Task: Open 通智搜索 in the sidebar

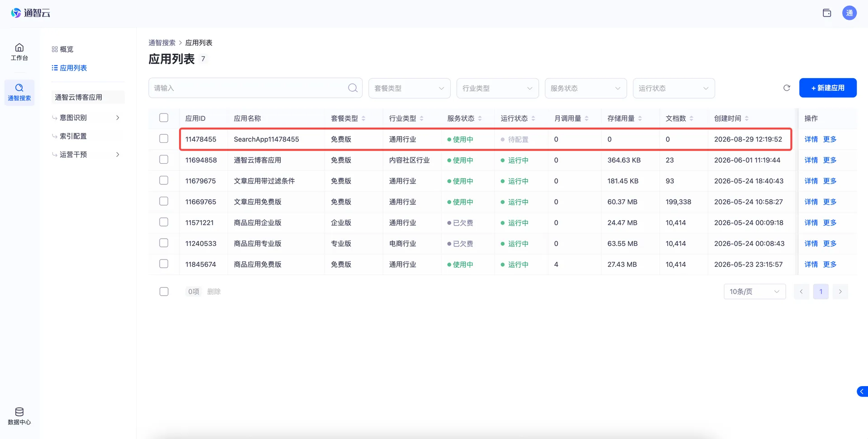Action: point(19,92)
